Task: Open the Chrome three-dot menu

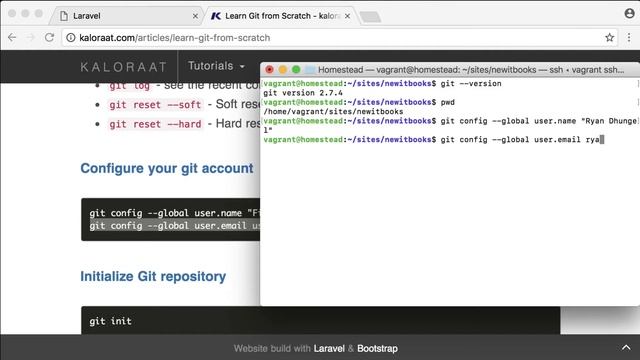Action: click(629, 38)
